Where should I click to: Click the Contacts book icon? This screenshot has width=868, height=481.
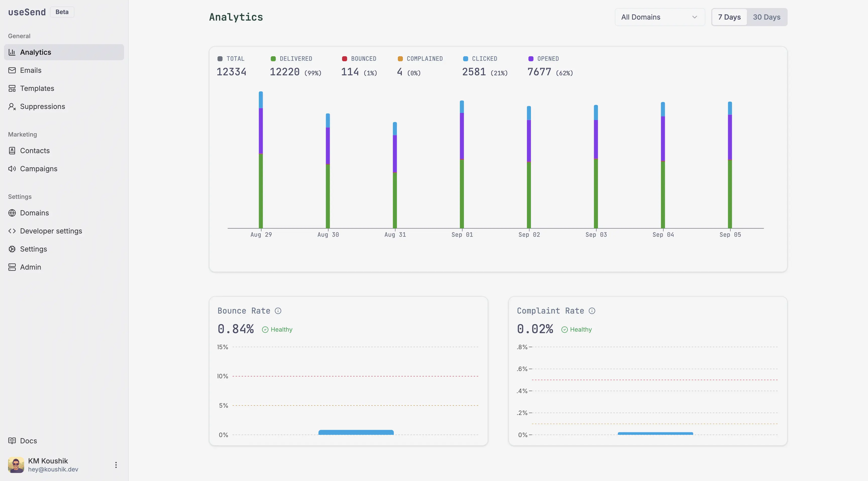click(x=12, y=151)
